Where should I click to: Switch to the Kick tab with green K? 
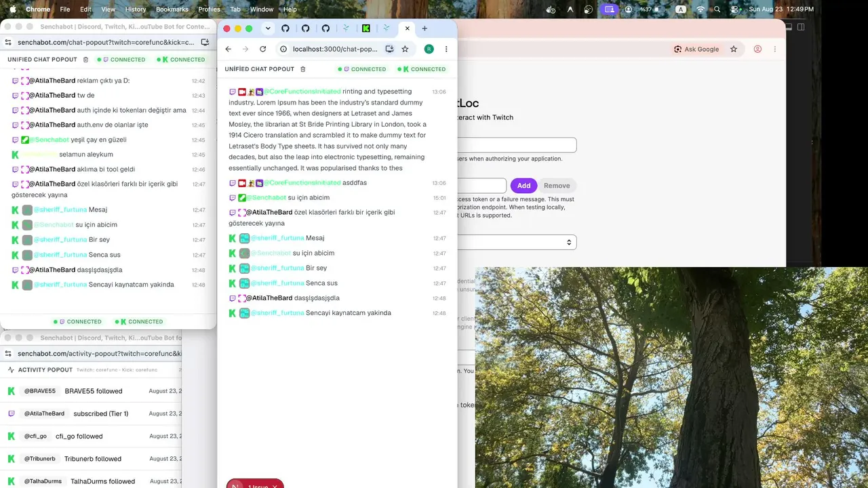coord(366,28)
